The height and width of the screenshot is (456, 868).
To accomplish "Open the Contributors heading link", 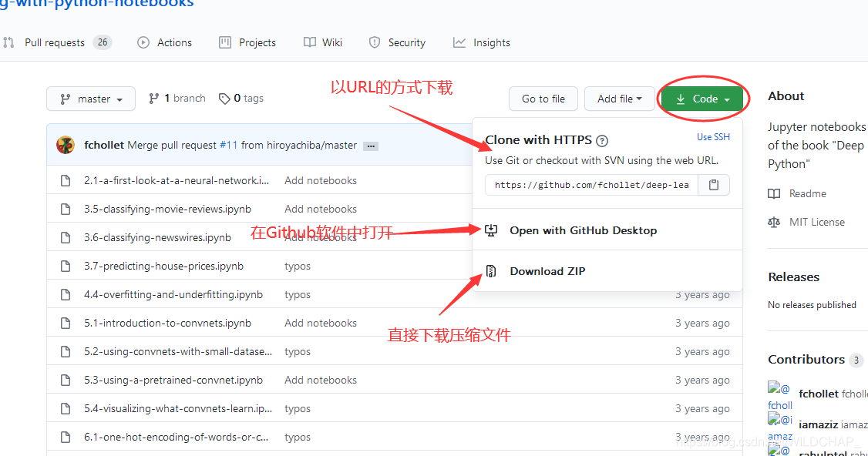I will coord(806,360).
